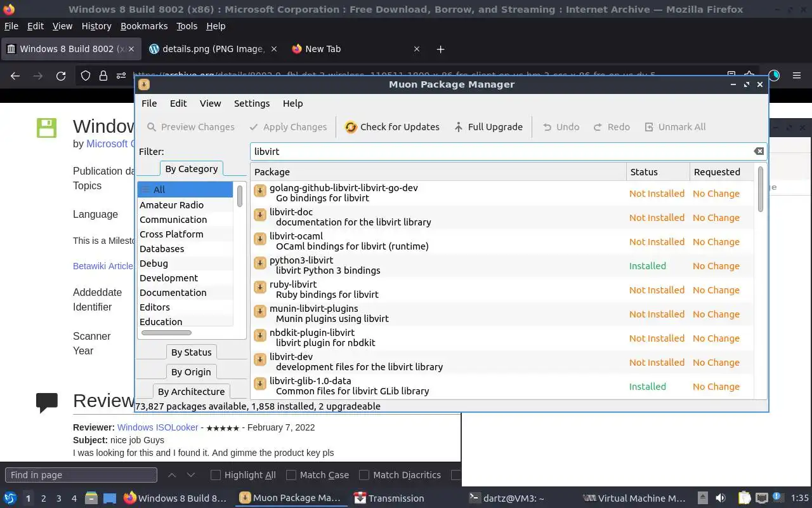
Task: Click find previous arrow in find bar
Action: tap(172, 475)
